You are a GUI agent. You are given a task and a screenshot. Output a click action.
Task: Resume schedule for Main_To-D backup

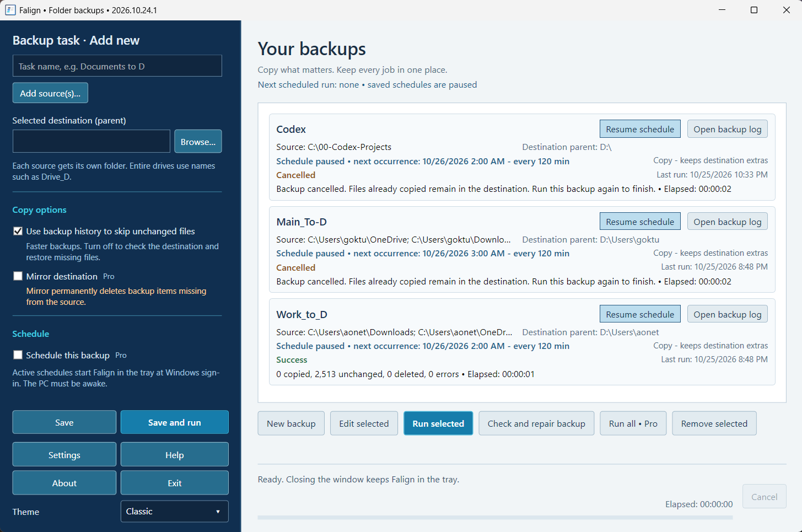tap(640, 222)
